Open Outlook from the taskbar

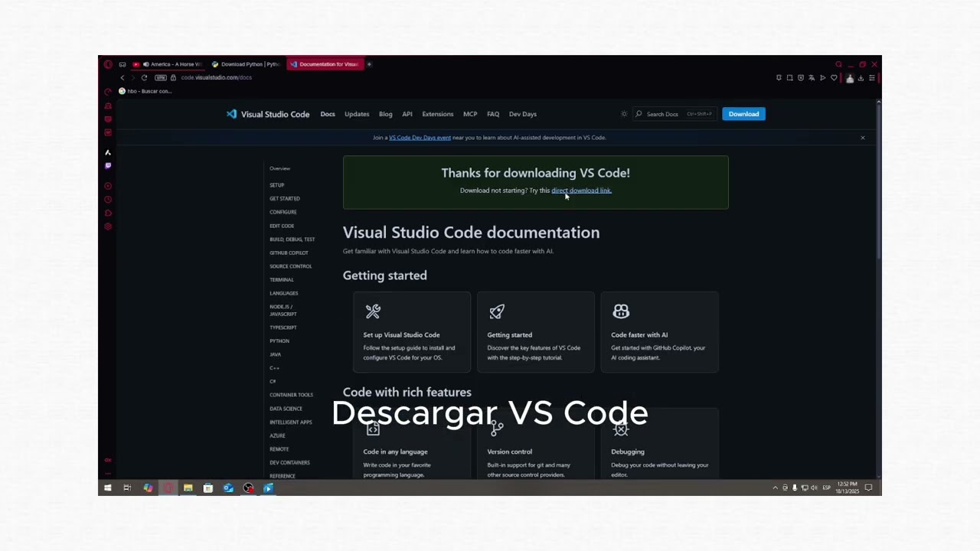228,488
